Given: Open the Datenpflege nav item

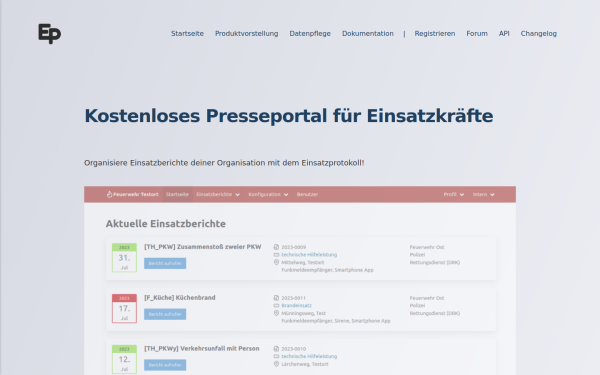Looking at the screenshot, I should click(x=310, y=34).
